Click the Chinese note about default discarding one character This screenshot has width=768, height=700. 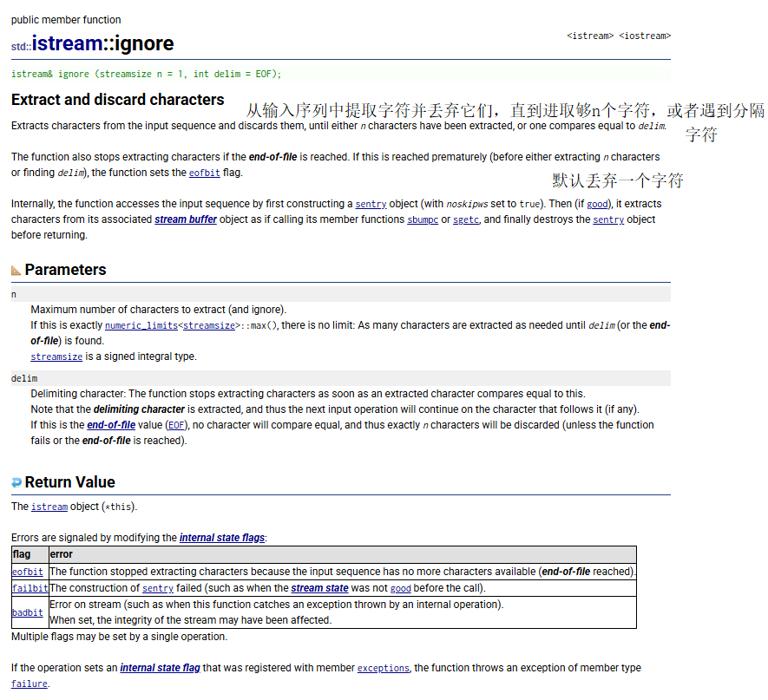[618, 180]
